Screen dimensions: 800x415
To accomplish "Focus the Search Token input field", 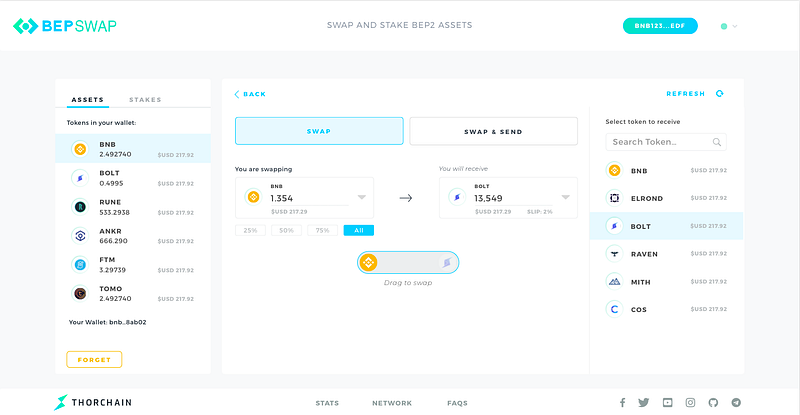I will (660, 142).
